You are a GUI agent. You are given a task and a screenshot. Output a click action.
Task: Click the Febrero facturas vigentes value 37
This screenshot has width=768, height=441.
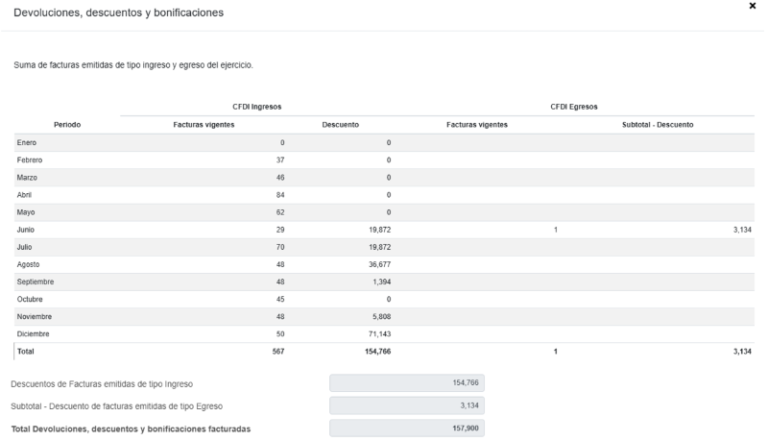click(x=280, y=160)
